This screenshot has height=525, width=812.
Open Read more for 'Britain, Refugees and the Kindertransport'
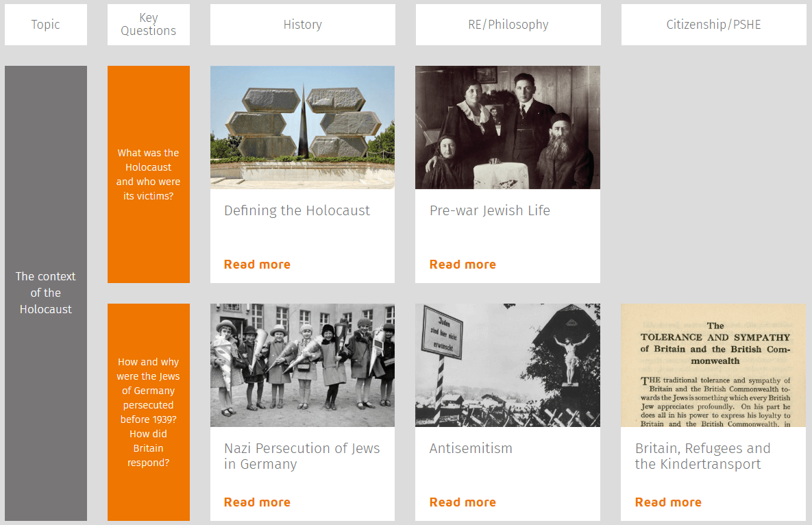tap(668, 502)
